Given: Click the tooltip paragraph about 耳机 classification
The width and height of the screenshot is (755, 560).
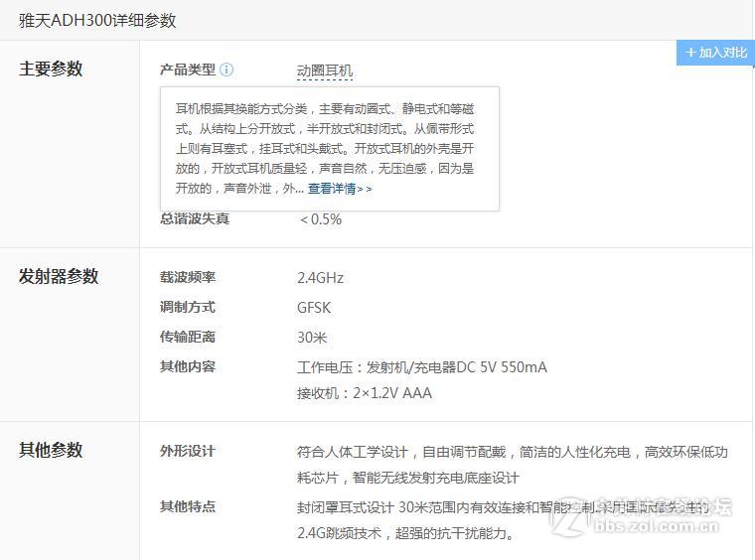Looking at the screenshot, I should click(325, 148).
